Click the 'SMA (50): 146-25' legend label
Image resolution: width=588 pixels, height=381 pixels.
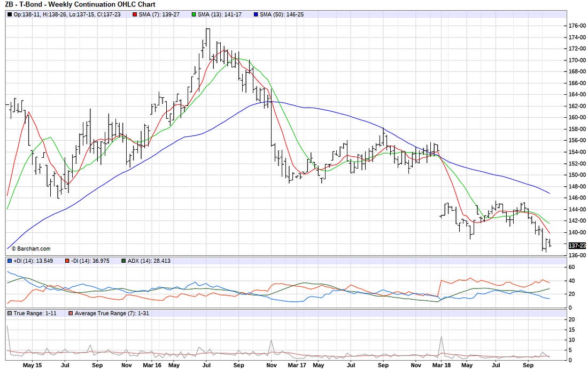282,14
